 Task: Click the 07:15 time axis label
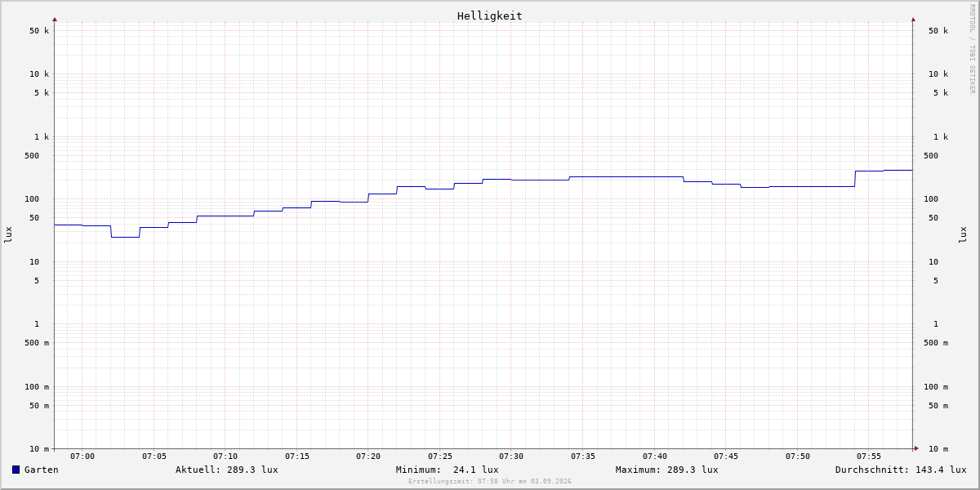[297, 457]
